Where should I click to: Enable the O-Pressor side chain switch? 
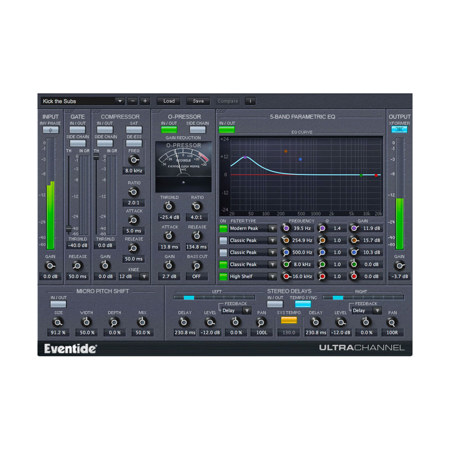[197, 130]
